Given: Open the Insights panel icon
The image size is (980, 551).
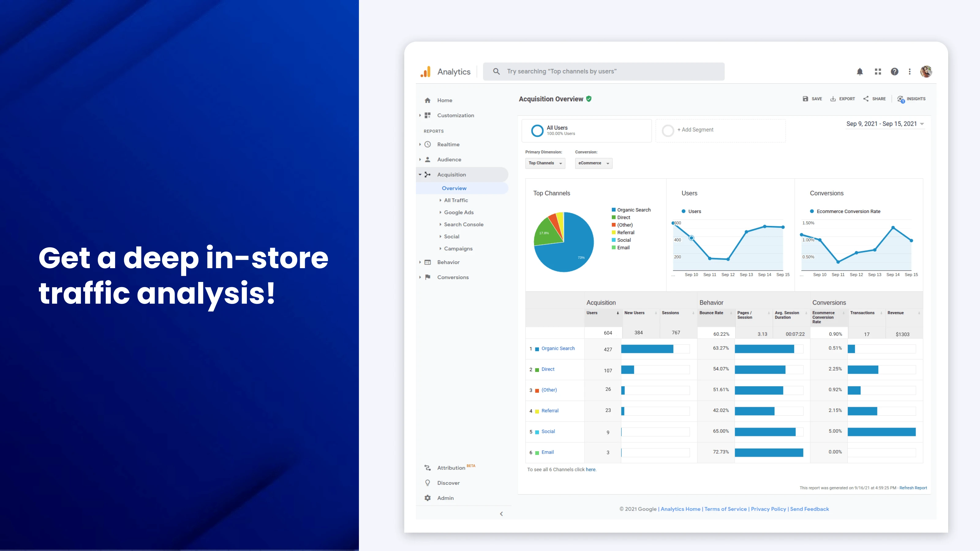Looking at the screenshot, I should [900, 99].
